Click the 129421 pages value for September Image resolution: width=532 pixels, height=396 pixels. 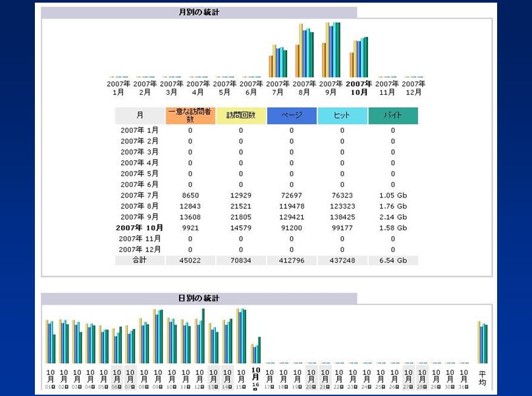[x=292, y=217]
